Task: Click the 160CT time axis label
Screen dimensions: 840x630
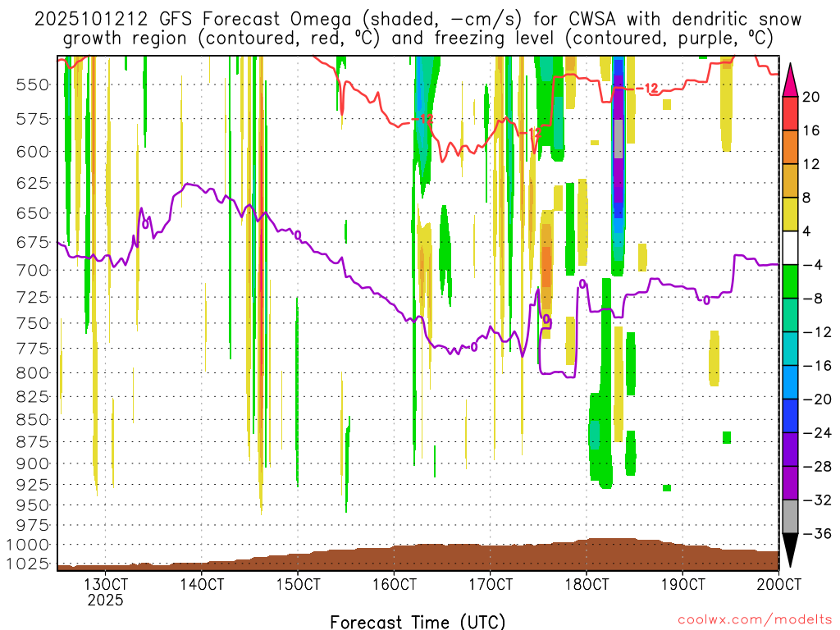Action: pos(395,584)
